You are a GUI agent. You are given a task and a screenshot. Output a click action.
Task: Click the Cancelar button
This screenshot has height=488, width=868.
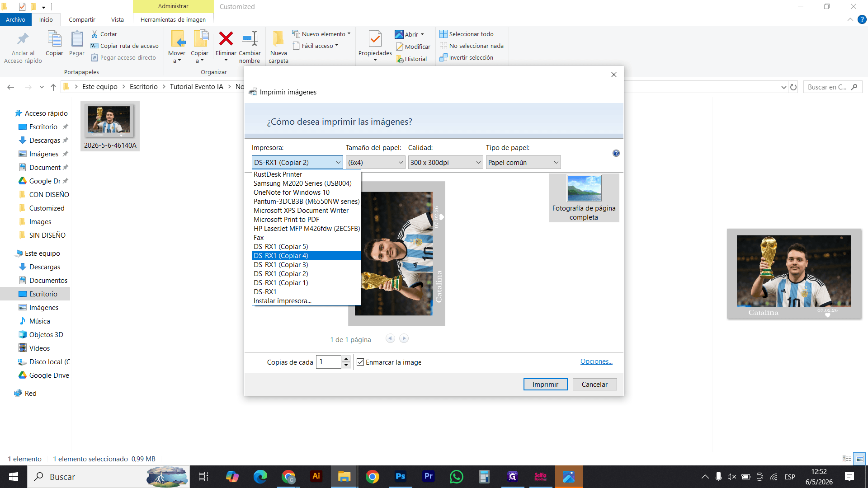click(x=594, y=384)
